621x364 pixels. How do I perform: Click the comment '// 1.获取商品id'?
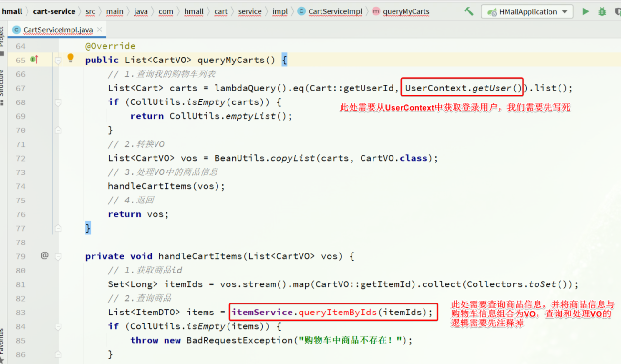tap(145, 270)
